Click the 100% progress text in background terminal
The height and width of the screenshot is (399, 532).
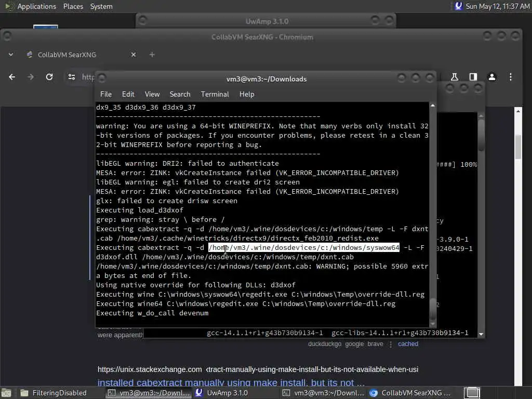[469, 165]
